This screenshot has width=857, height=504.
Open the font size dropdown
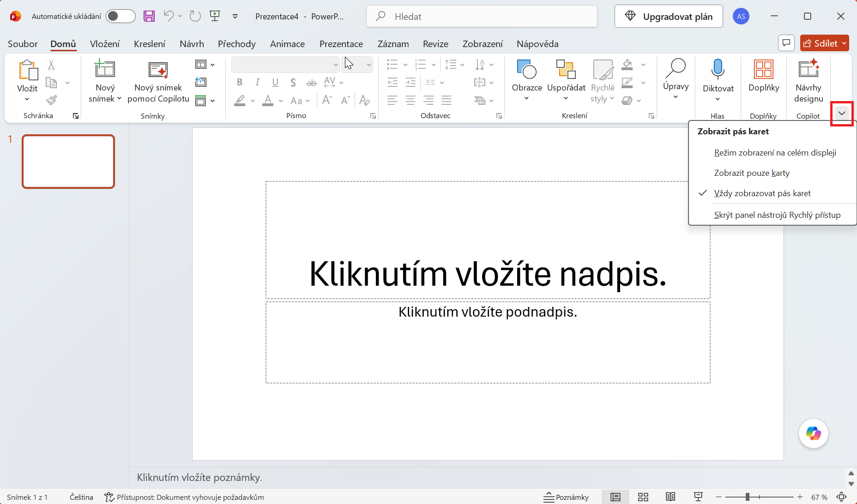click(x=368, y=65)
